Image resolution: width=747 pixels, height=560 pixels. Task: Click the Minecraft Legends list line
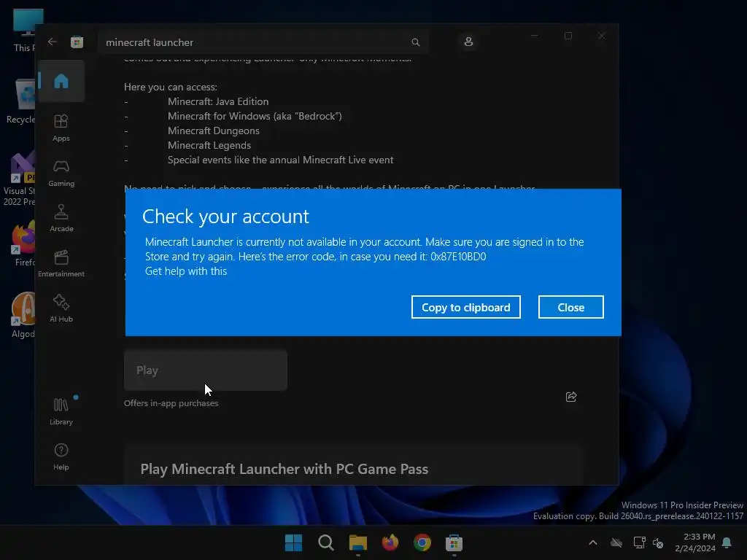(209, 145)
